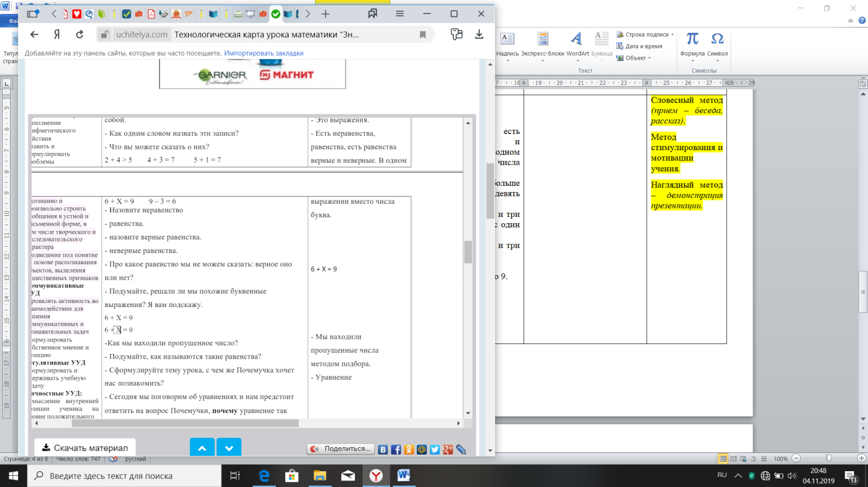Insert a Формула equation in Word
Image resolution: width=868 pixels, height=487 pixels.
[x=692, y=46]
